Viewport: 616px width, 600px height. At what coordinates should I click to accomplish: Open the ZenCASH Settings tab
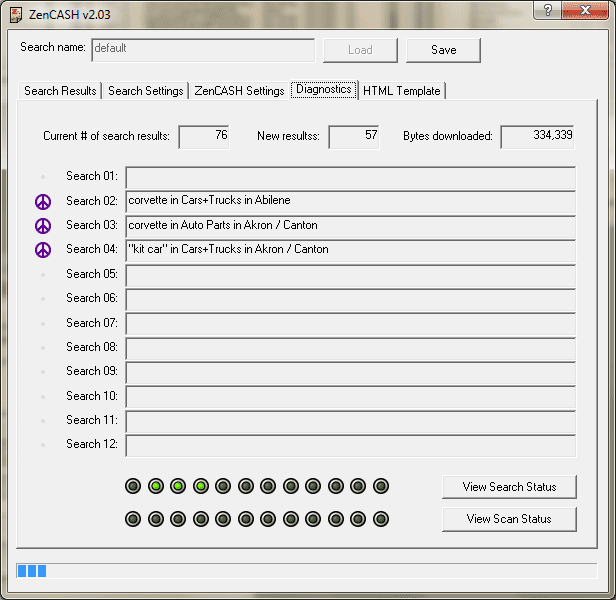click(239, 91)
